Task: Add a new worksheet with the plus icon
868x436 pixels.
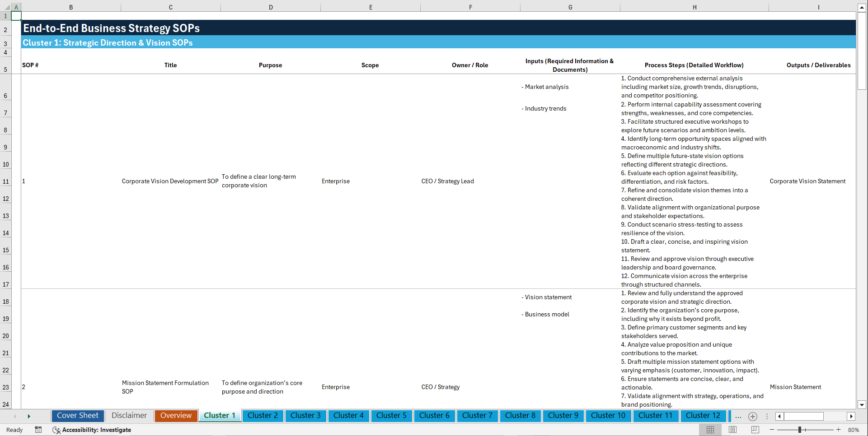Action: coord(752,416)
